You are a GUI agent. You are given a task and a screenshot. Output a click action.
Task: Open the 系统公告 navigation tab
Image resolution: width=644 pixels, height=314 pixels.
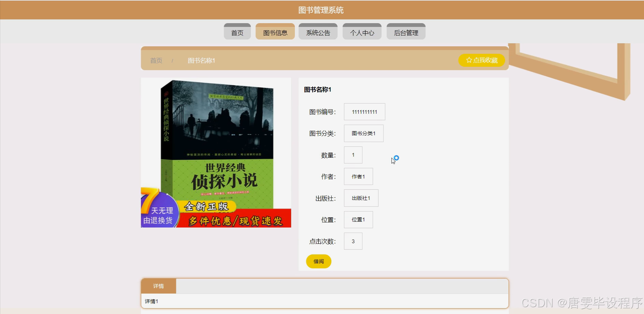[318, 32]
